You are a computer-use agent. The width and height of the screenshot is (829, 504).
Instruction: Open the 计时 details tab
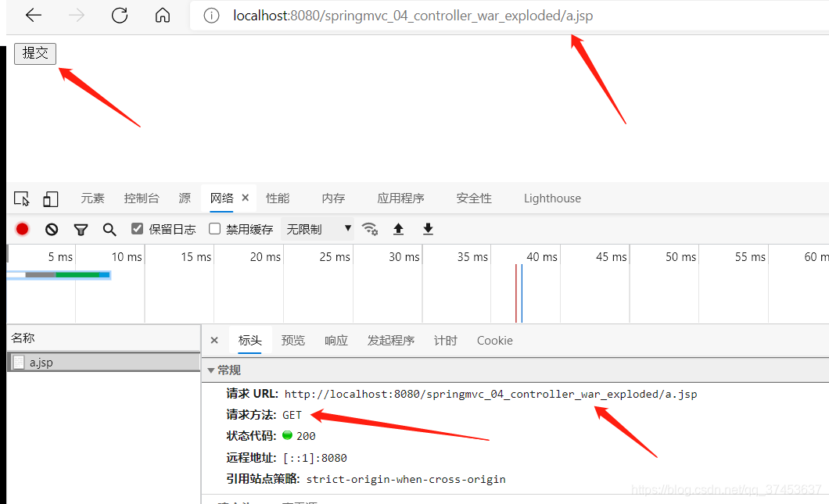(x=445, y=340)
